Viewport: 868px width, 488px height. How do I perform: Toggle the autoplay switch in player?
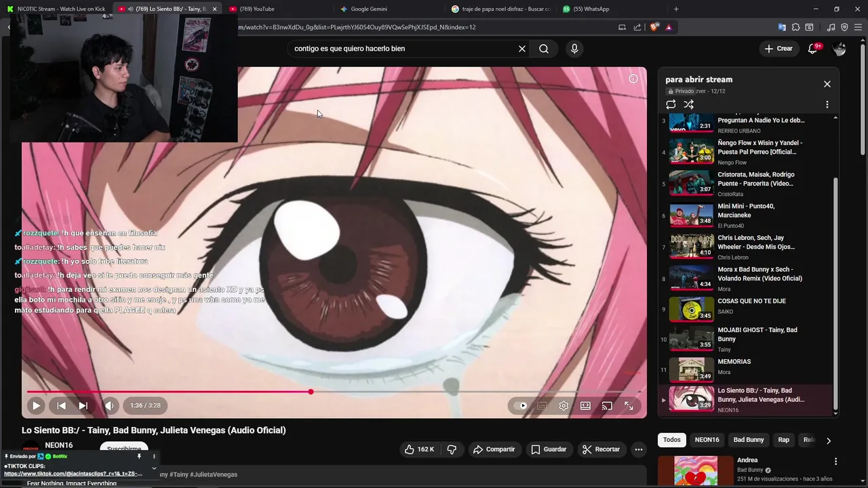tap(520, 405)
